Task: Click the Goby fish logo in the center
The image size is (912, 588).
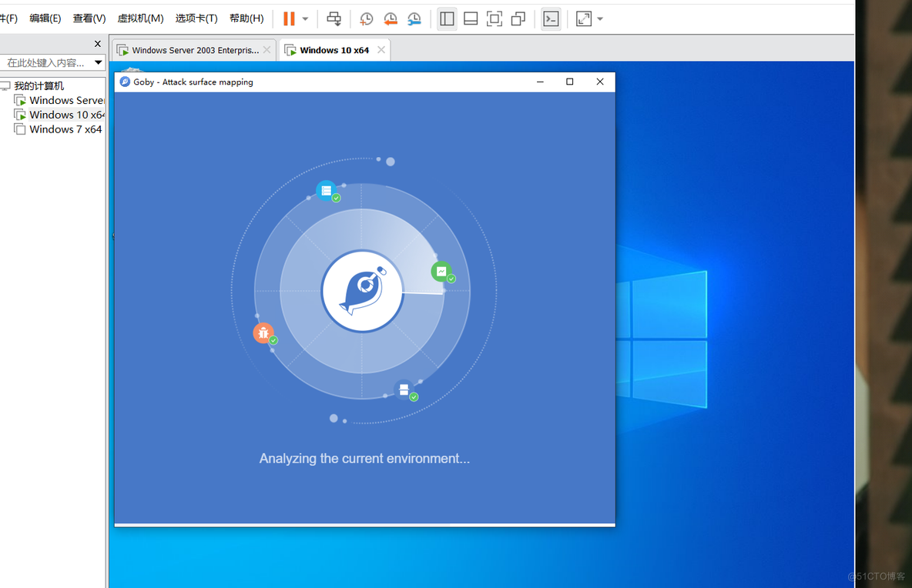Action: (x=362, y=290)
